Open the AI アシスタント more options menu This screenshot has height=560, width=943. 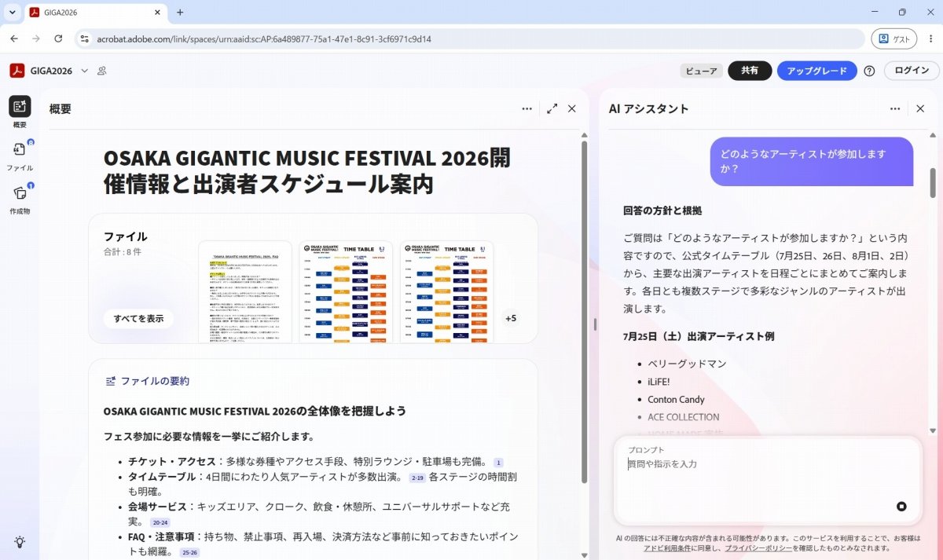tap(895, 109)
